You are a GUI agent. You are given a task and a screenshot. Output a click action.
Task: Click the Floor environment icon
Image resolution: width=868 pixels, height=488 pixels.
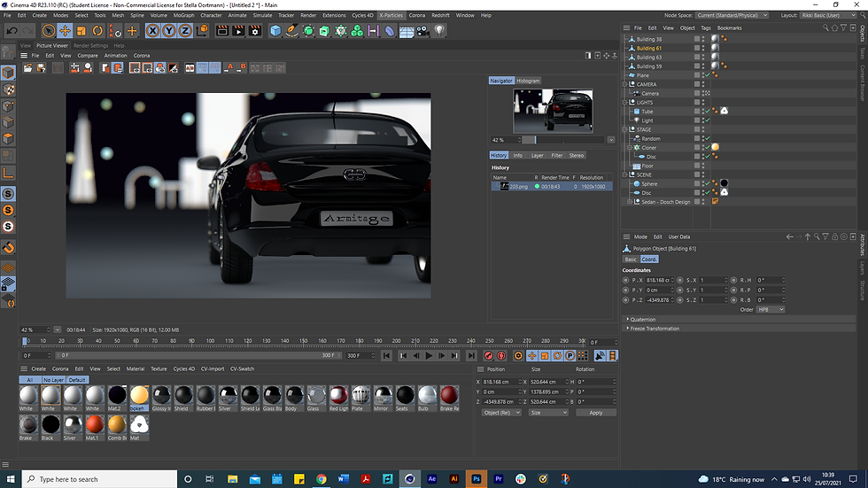click(x=407, y=32)
